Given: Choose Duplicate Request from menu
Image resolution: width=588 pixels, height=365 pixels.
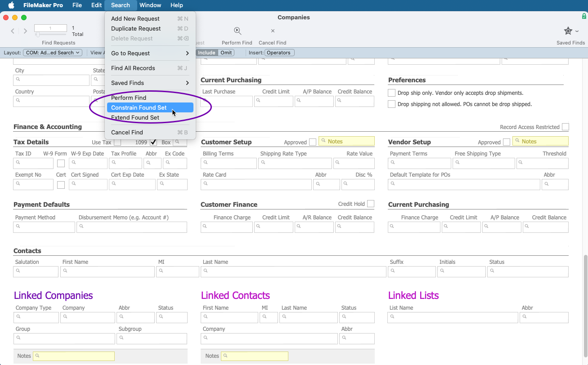Looking at the screenshot, I should click(x=150, y=29).
